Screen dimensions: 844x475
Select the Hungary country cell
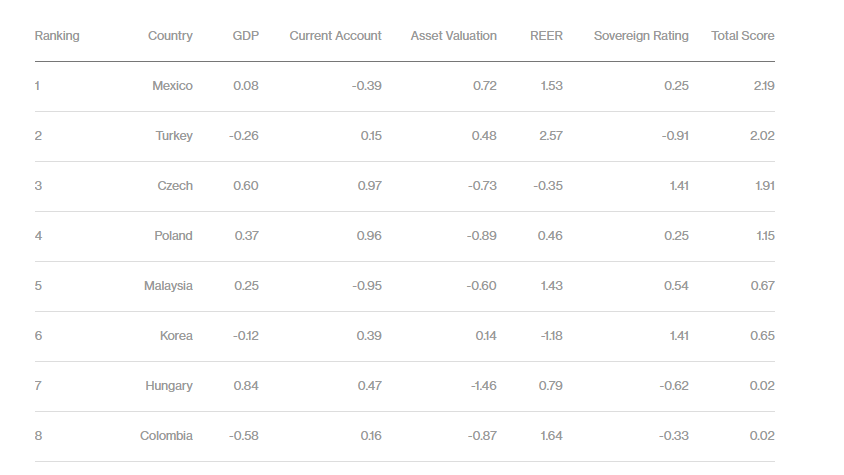click(x=169, y=386)
